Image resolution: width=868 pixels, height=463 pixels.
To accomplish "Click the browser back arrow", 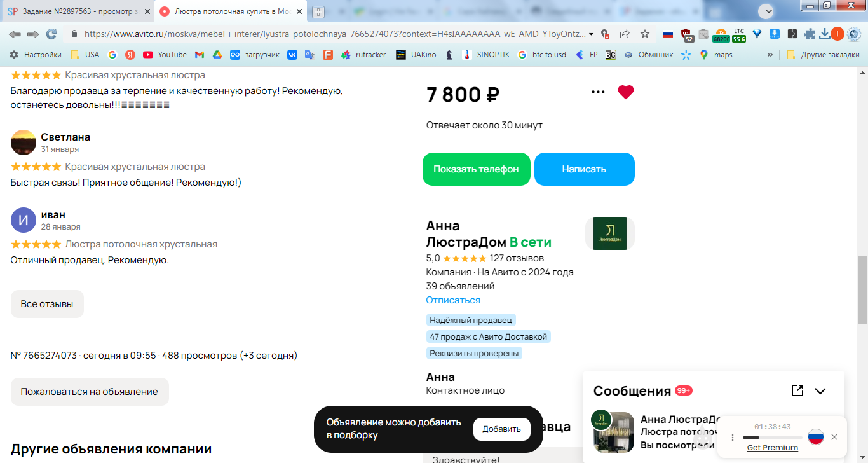I will coord(15,34).
